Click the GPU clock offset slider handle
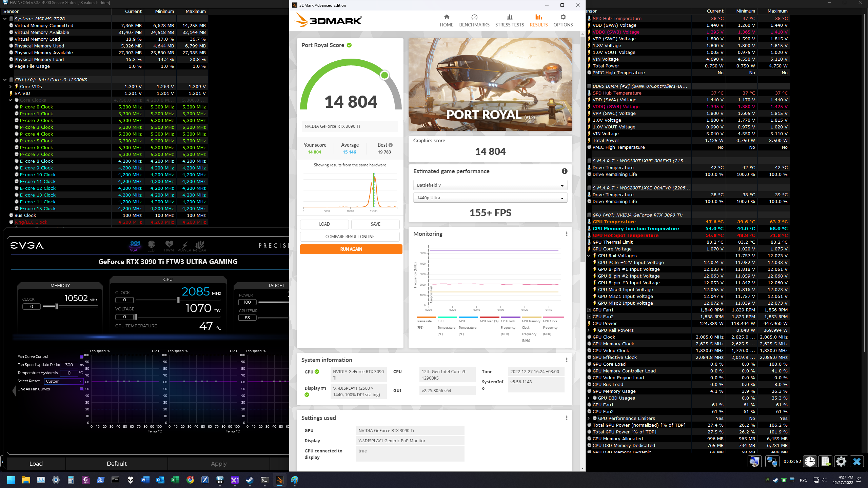Viewport: 868px width, 488px height. coord(178,300)
